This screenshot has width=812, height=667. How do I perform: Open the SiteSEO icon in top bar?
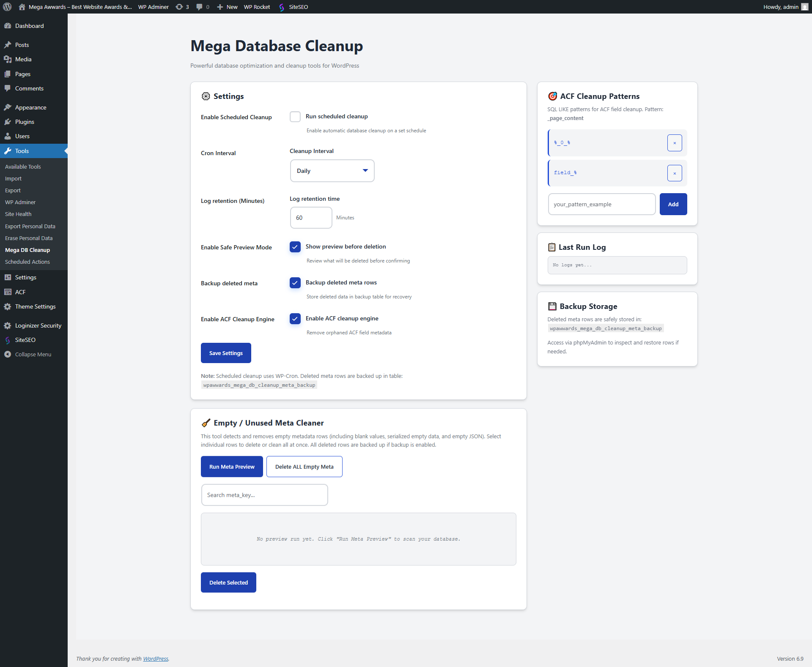(282, 7)
